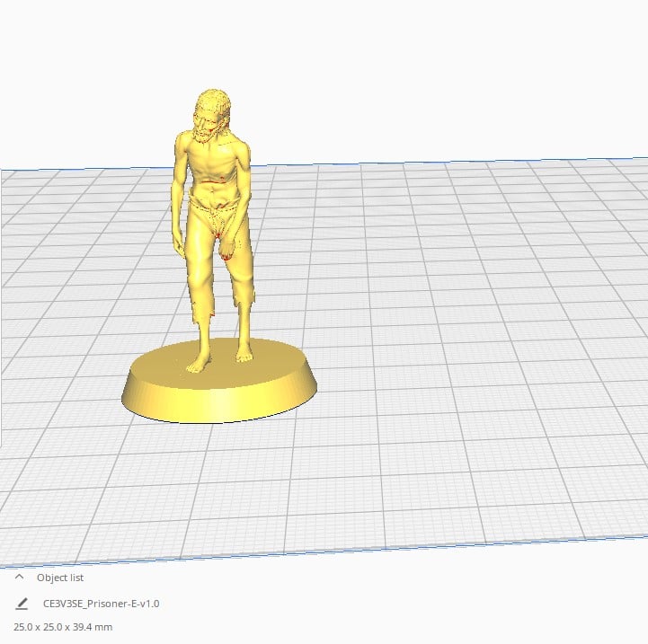Click the pencil edit icon beside CE3V3SE_Prisoner-E-v1.0
Viewport: 648px width, 644px height.
(x=22, y=604)
